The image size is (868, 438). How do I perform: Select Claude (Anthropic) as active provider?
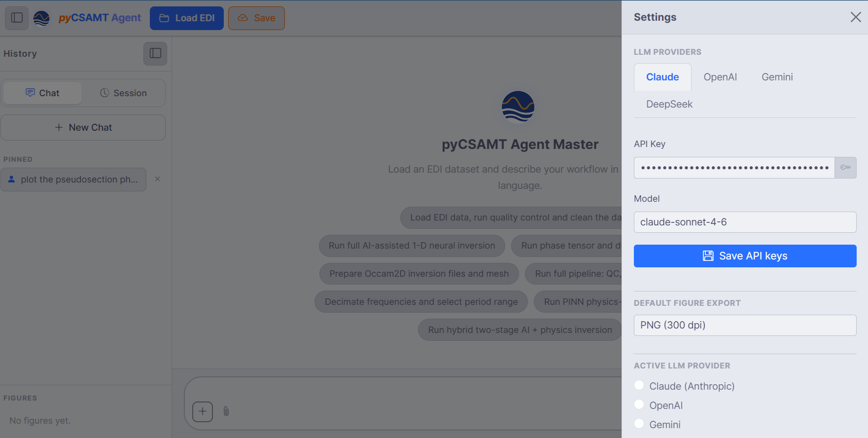[x=639, y=385]
